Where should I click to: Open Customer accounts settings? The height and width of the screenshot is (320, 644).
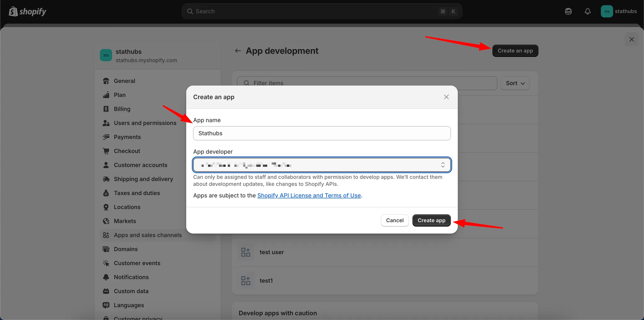coord(140,165)
